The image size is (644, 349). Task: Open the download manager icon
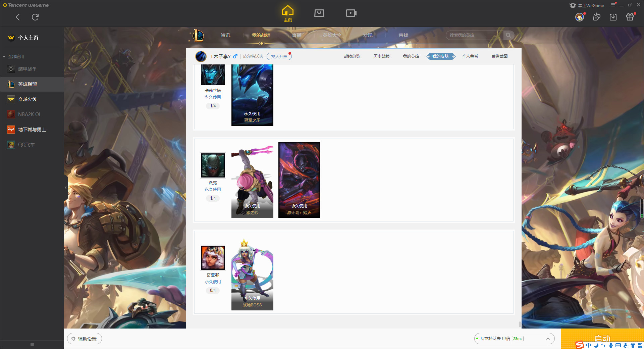[613, 17]
